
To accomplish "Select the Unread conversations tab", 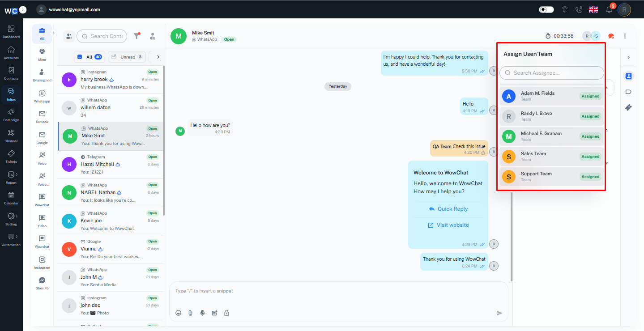I will pyautogui.click(x=127, y=57).
